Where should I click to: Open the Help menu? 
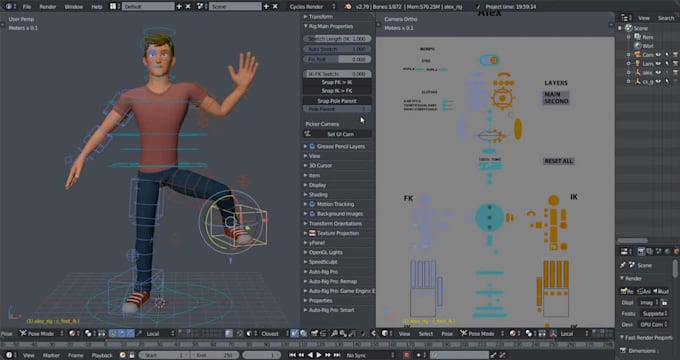(97, 7)
